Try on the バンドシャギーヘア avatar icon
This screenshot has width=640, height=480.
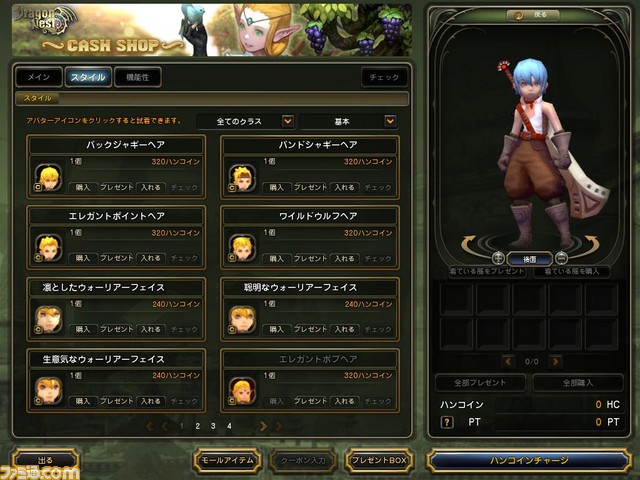pos(242,178)
